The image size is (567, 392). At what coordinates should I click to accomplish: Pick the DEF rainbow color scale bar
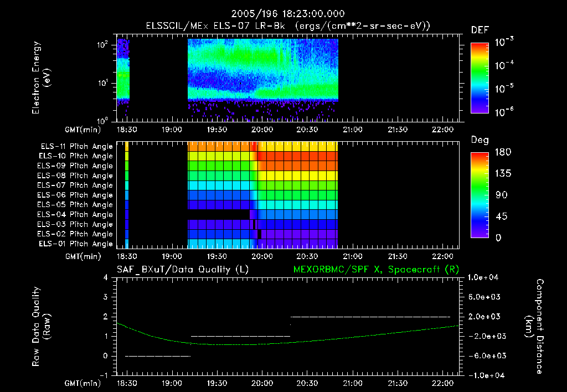click(480, 78)
